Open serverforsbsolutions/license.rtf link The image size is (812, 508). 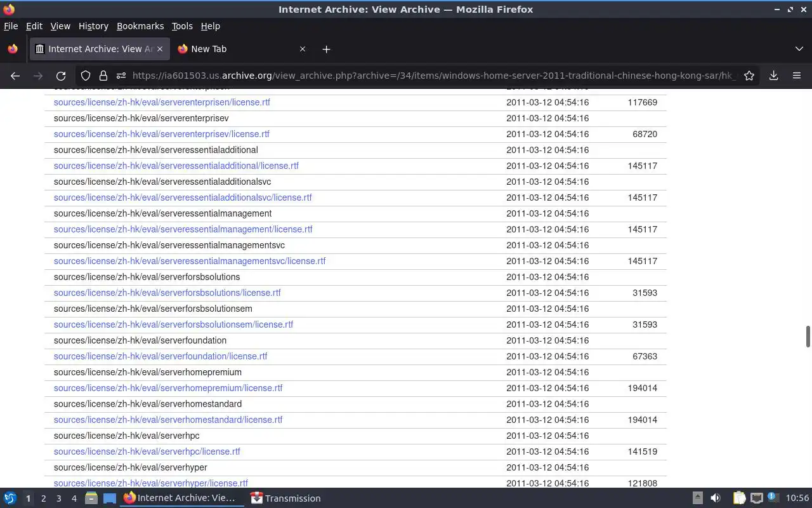click(167, 293)
